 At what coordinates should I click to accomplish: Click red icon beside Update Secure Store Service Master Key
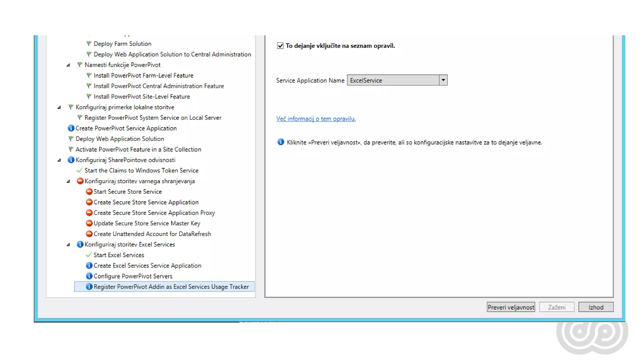pyautogui.click(x=89, y=223)
